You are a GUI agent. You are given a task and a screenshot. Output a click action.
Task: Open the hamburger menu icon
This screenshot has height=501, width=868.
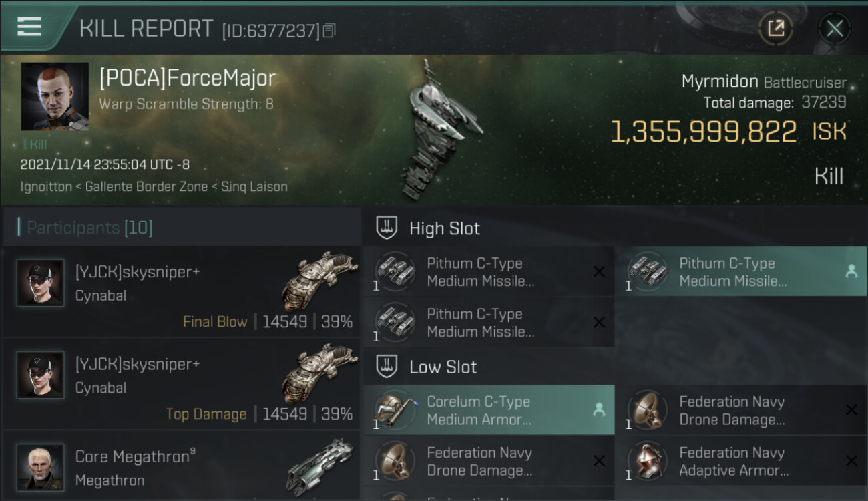(x=29, y=27)
